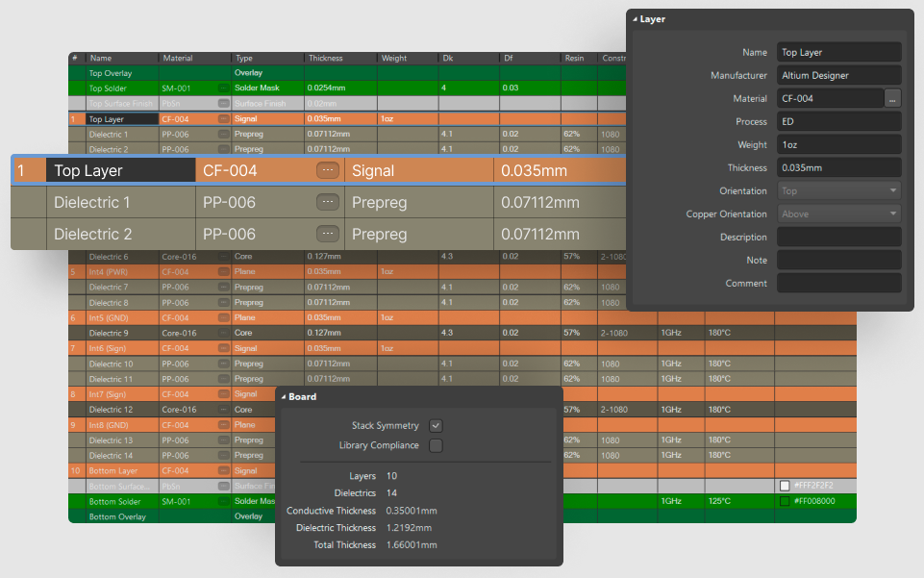The width and height of the screenshot is (924, 578).
Task: Open the Copper Orientation dropdown
Action: (838, 214)
